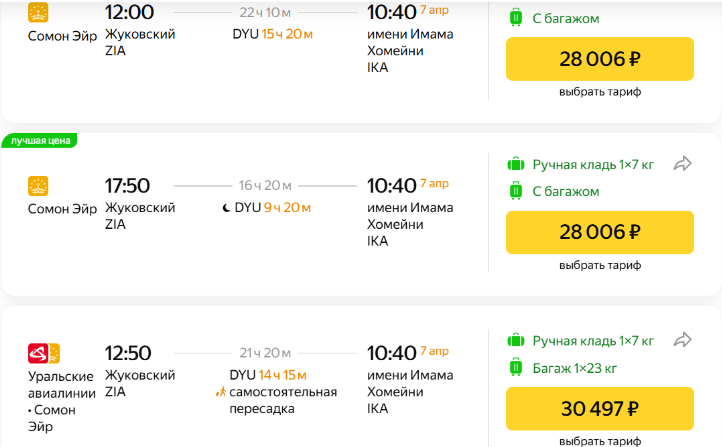This screenshot has width=722, height=447.
Task: Open выбрать тариф under the 30 497 ₽ price
Action: click(600, 441)
